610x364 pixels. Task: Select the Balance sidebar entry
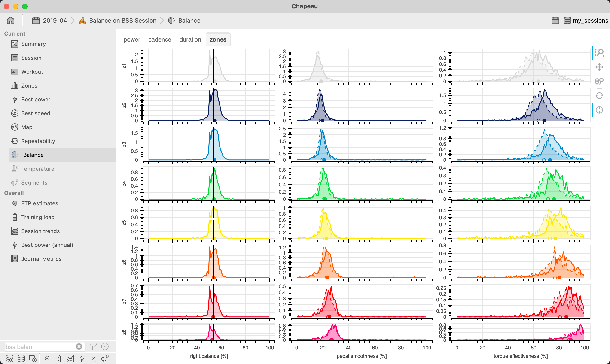tap(62, 155)
